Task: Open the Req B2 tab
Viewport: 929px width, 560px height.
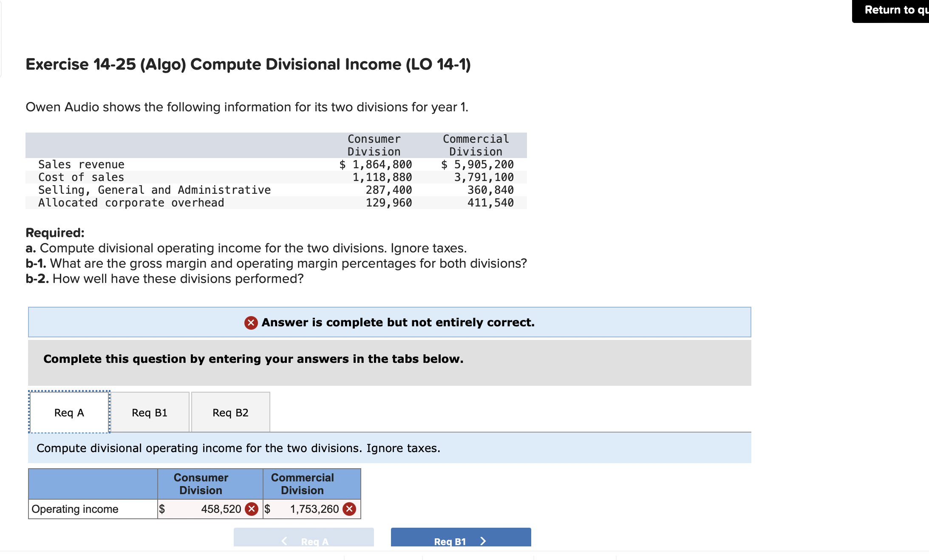Action: (230, 413)
